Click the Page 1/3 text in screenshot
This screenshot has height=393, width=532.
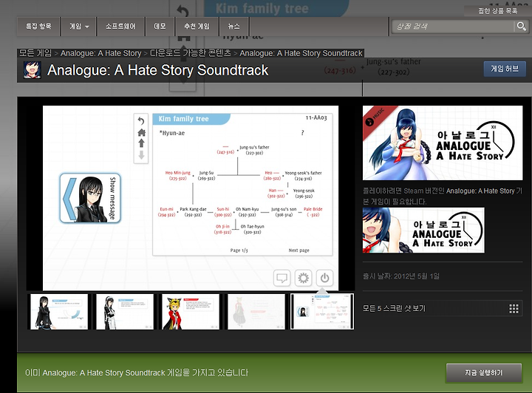tap(239, 250)
